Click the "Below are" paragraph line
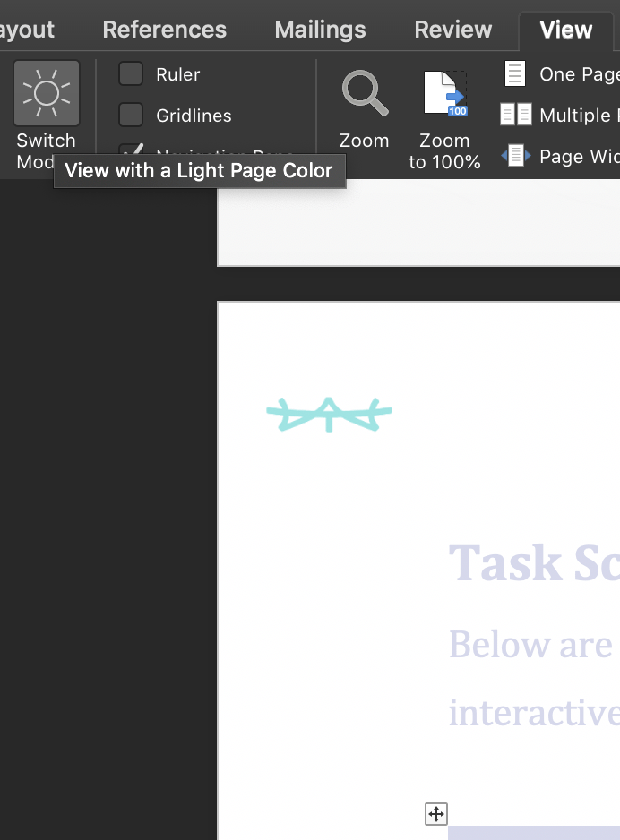This screenshot has height=840, width=620. click(530, 644)
